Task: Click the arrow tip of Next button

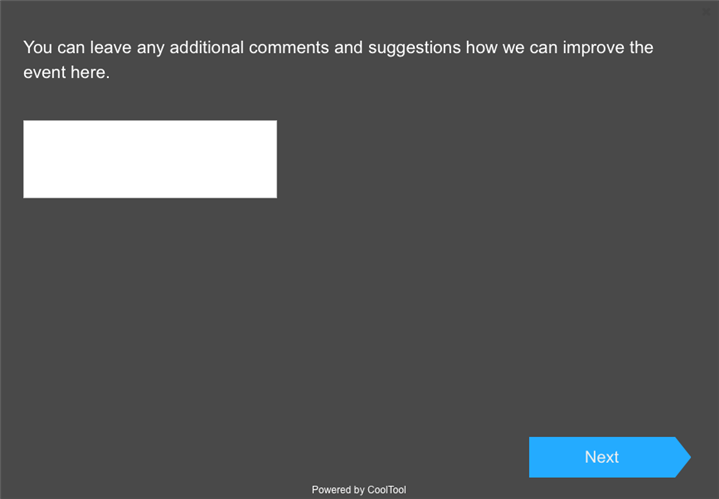Action: (683, 457)
